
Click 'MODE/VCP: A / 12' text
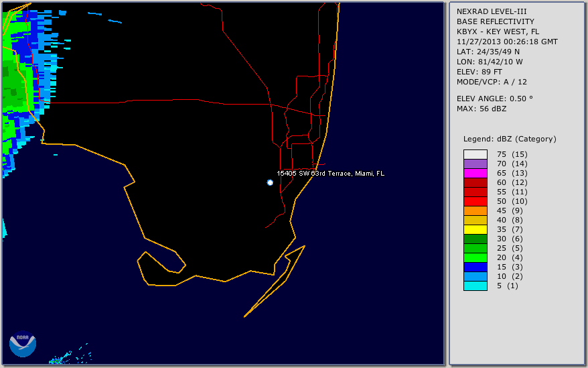pyautogui.click(x=492, y=82)
